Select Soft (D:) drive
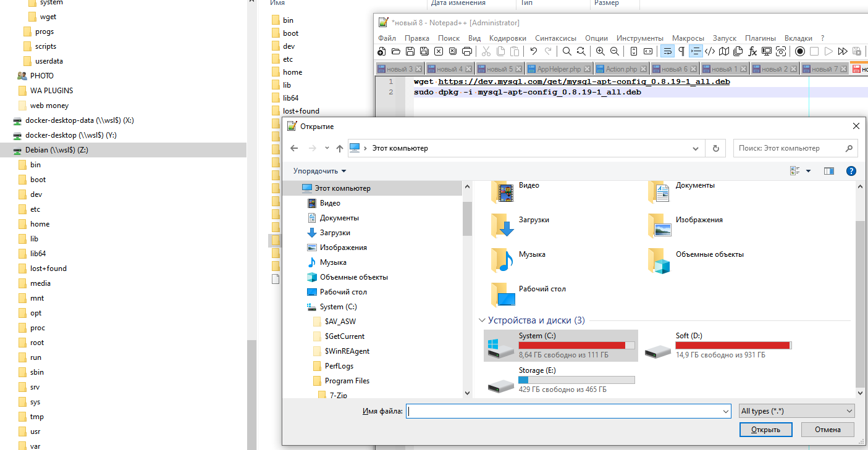Screen dimensions: 868x450 coord(718,346)
